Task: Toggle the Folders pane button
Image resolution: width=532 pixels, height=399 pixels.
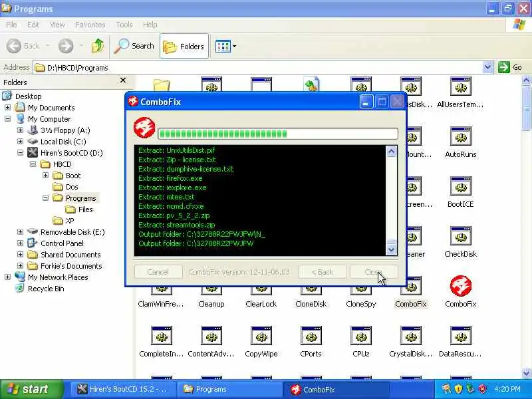Action: click(184, 46)
